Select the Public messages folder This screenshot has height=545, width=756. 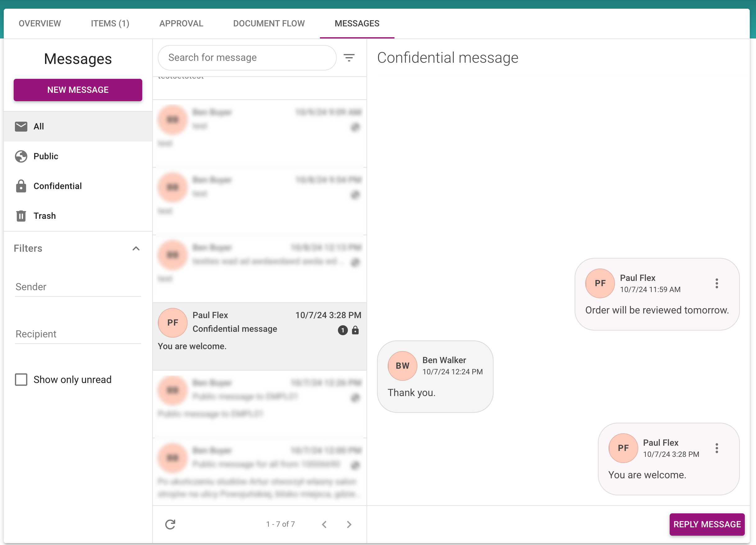click(x=46, y=156)
